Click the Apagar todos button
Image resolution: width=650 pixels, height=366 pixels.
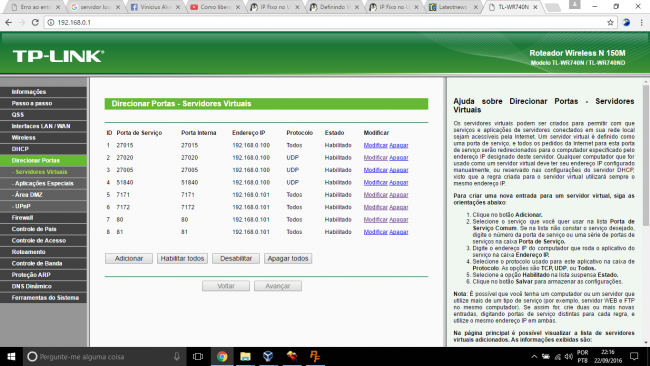[288, 259]
